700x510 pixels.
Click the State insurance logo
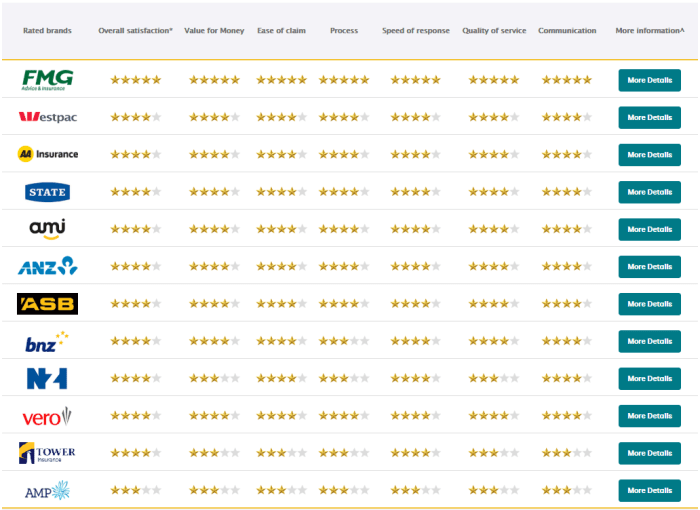pos(47,192)
